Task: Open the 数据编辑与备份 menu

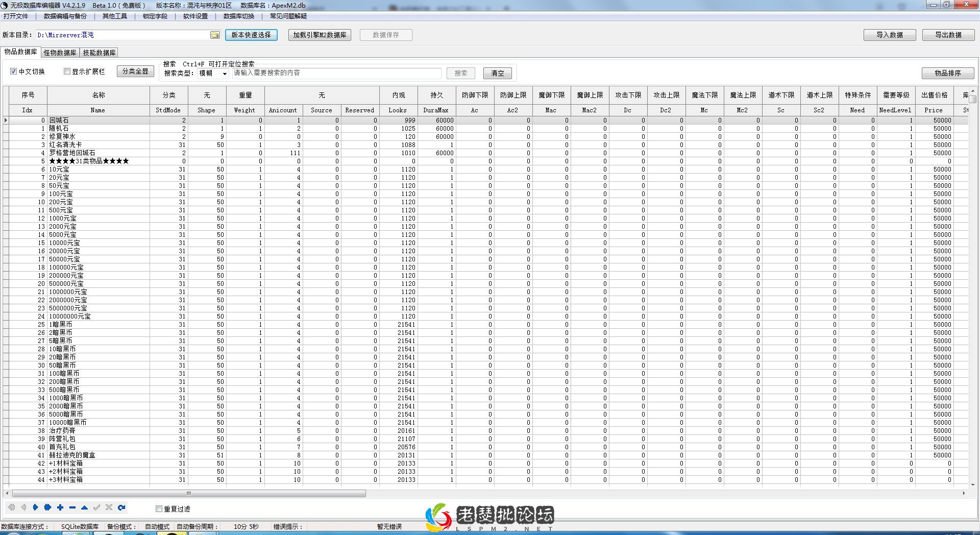Action: 65,16
